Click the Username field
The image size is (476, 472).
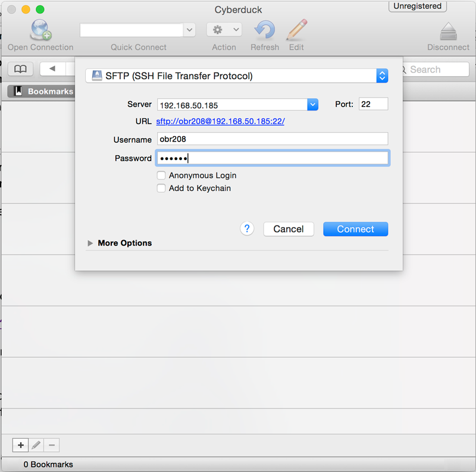[273, 139]
